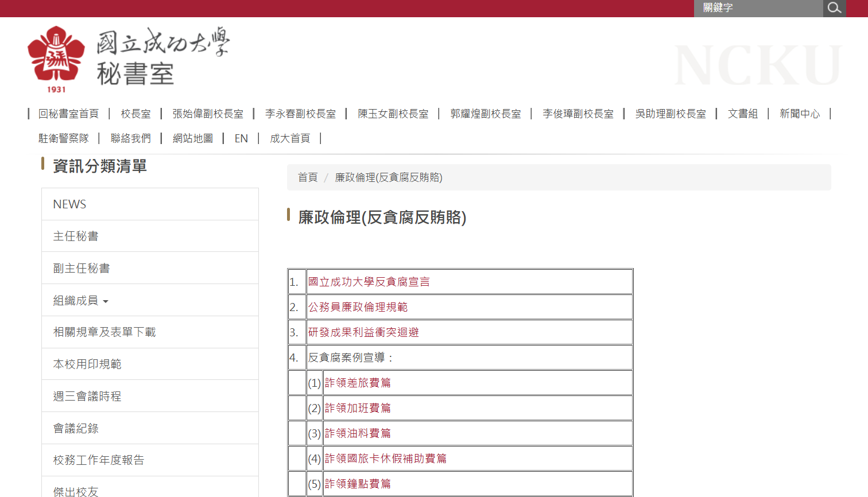Viewport: 868px width, 497px height.
Task: Open 詐領差旅費篇 case link
Action: [358, 383]
